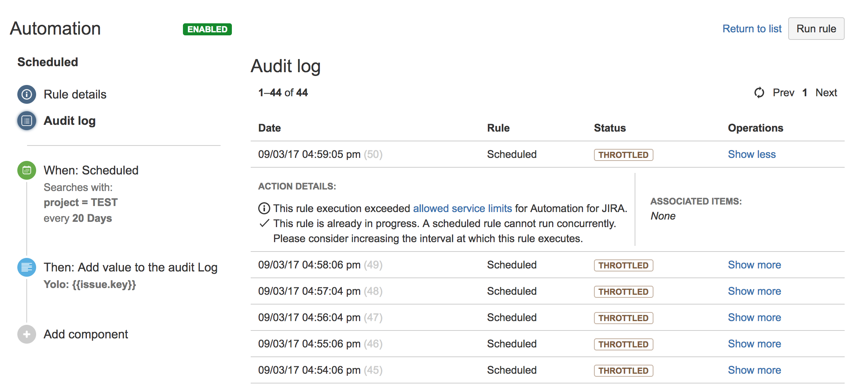Follow the Return to list link
The width and height of the screenshot is (868, 385).
pos(752,29)
